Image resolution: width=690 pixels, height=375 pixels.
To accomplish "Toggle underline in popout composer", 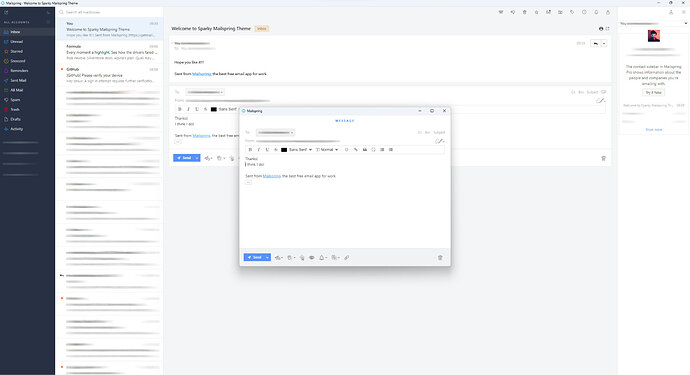I will [267, 150].
